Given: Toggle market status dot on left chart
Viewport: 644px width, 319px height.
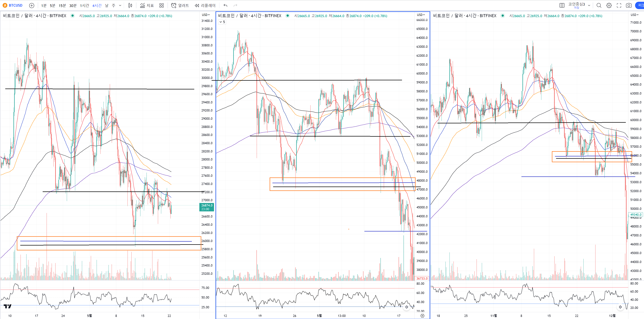Looking at the screenshot, I should 73,16.
